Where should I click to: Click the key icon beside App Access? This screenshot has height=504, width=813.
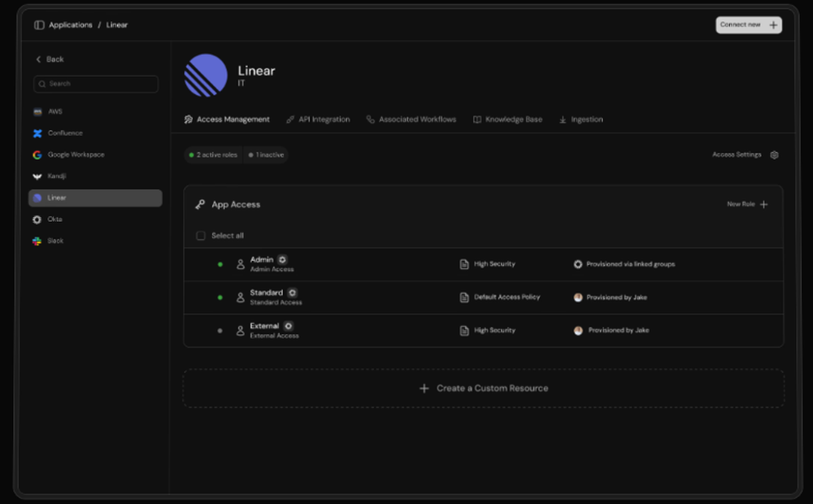(x=200, y=204)
